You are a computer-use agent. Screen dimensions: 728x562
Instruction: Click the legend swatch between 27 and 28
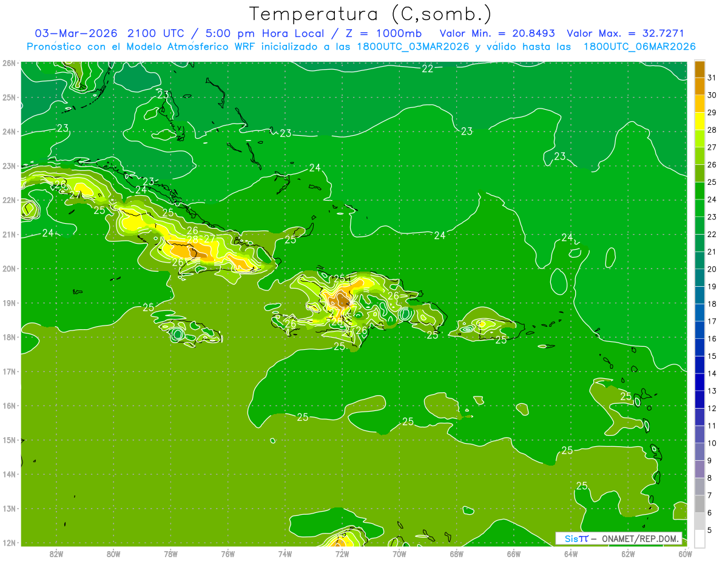(x=699, y=139)
